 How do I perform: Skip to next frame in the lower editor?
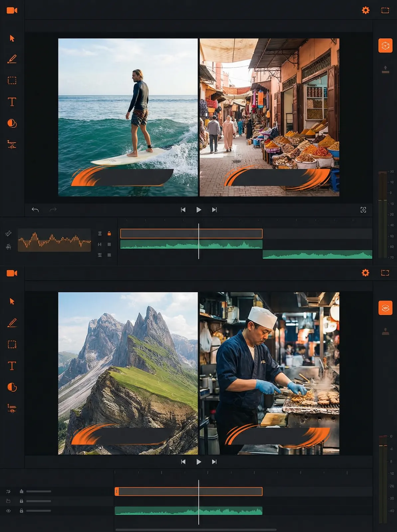point(214,462)
